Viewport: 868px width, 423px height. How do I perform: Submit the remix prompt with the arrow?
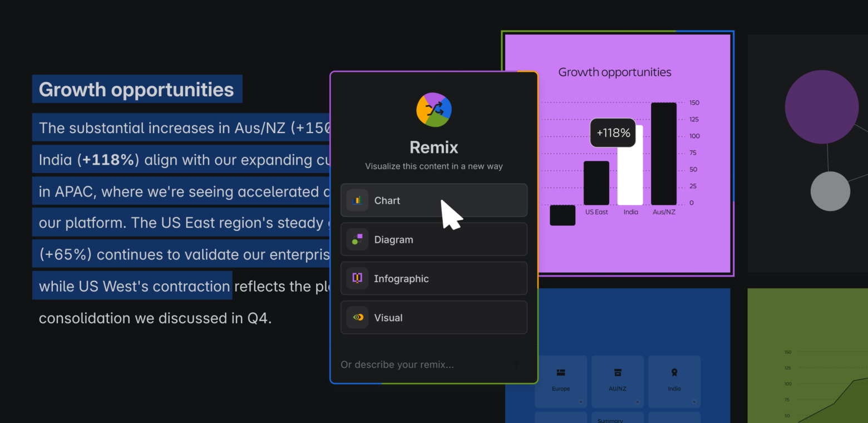tap(516, 365)
